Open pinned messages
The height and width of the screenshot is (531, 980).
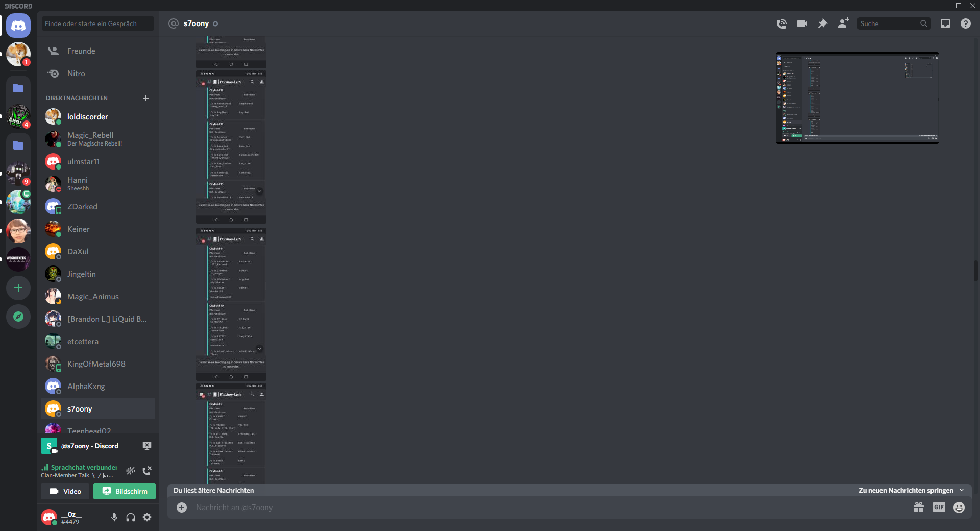tap(823, 23)
